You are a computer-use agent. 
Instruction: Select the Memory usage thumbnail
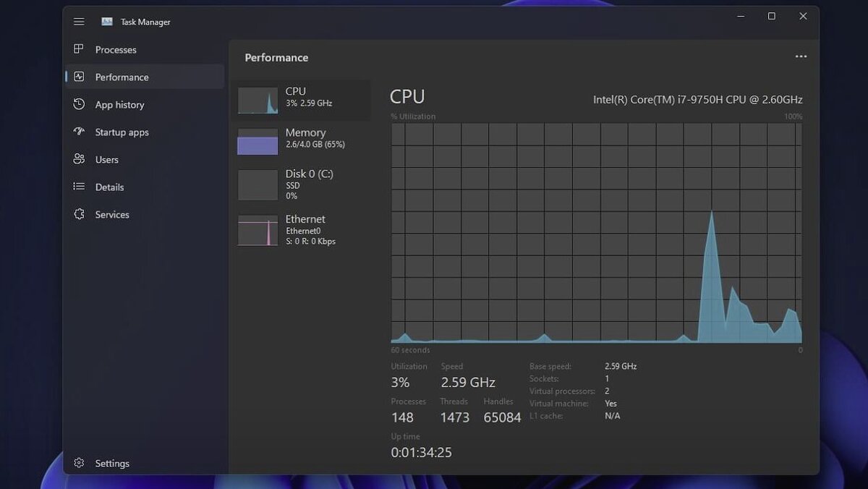click(x=258, y=142)
